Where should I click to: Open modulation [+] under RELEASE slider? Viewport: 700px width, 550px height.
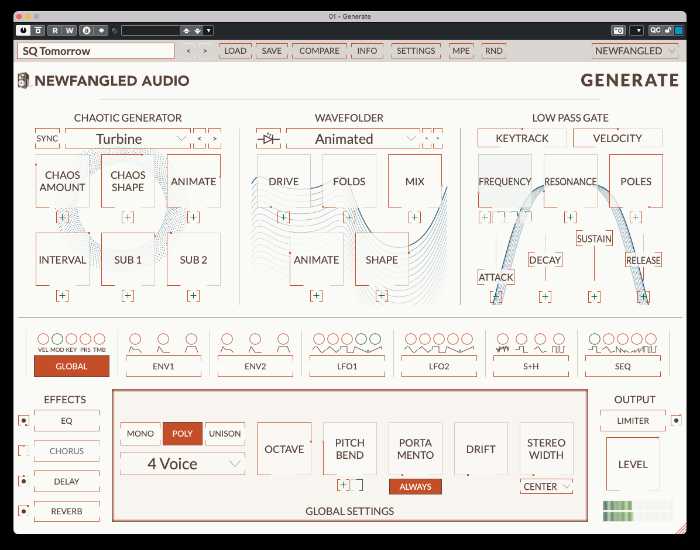643,296
